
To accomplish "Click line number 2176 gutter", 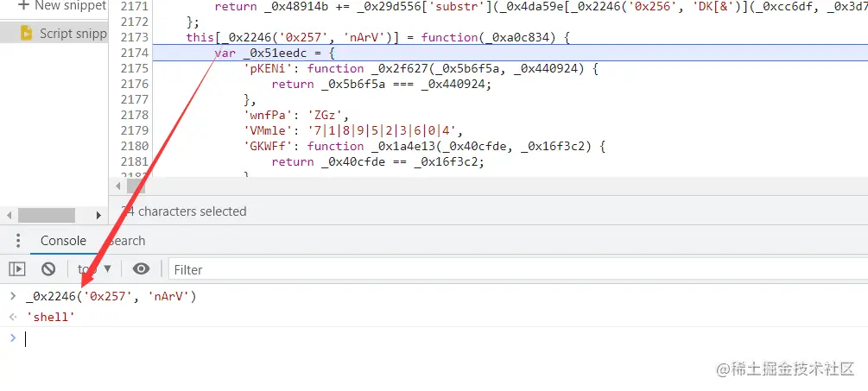I will click(x=134, y=84).
